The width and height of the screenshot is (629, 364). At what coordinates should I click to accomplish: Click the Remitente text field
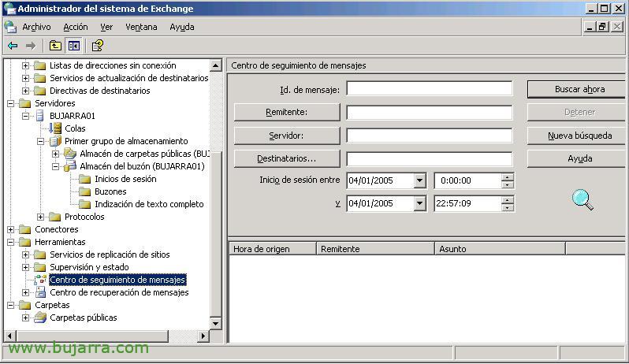point(430,112)
